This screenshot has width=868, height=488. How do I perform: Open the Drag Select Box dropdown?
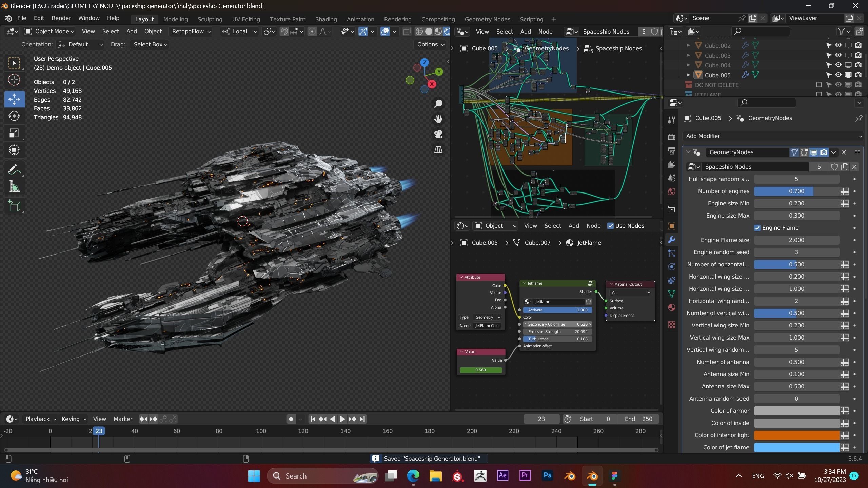pyautogui.click(x=150, y=44)
